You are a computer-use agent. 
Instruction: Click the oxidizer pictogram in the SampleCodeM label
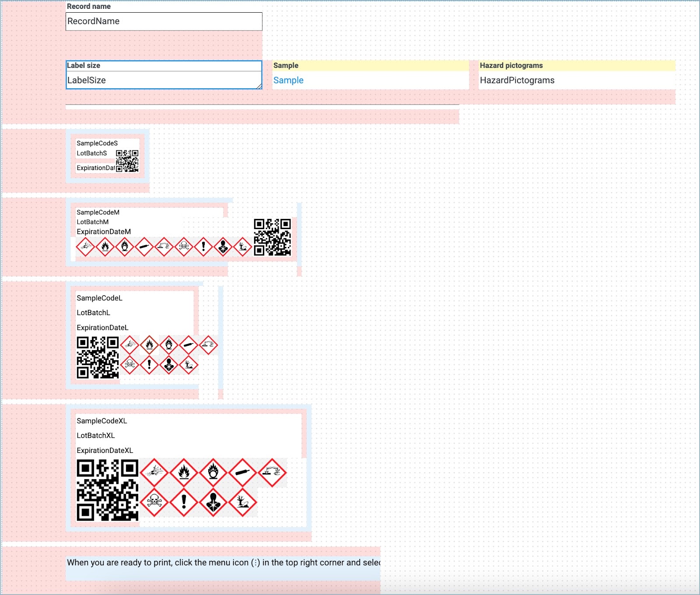[125, 247]
